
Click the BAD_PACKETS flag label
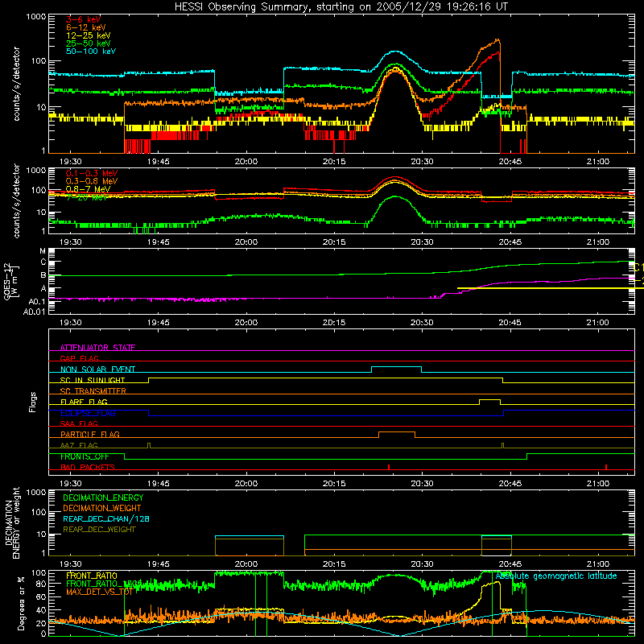87,467
